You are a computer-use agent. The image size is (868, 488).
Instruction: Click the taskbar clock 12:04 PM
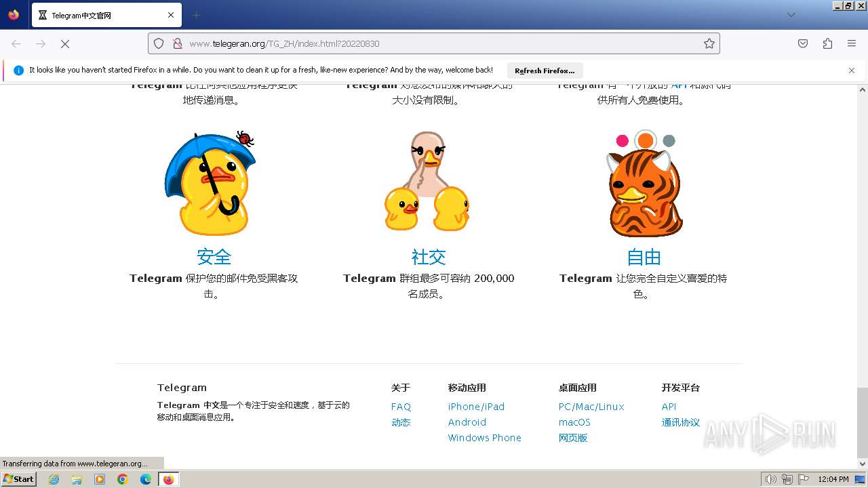833,479
